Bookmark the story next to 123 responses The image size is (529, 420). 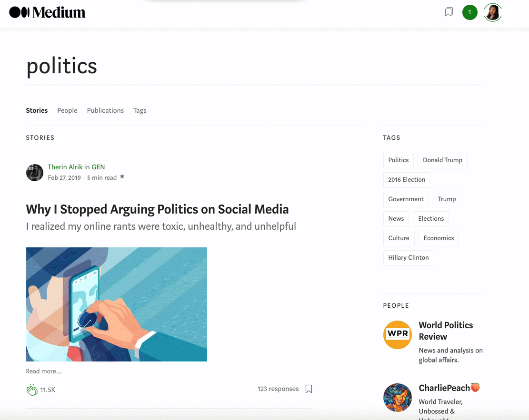pyautogui.click(x=309, y=389)
